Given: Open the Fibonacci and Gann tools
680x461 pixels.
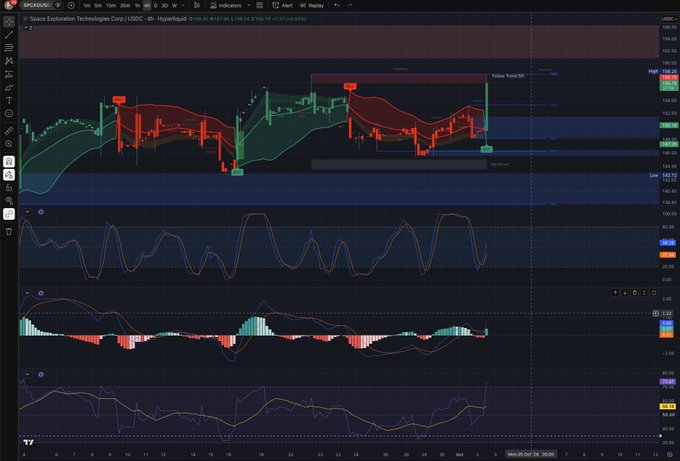Looking at the screenshot, I should click(x=9, y=48).
